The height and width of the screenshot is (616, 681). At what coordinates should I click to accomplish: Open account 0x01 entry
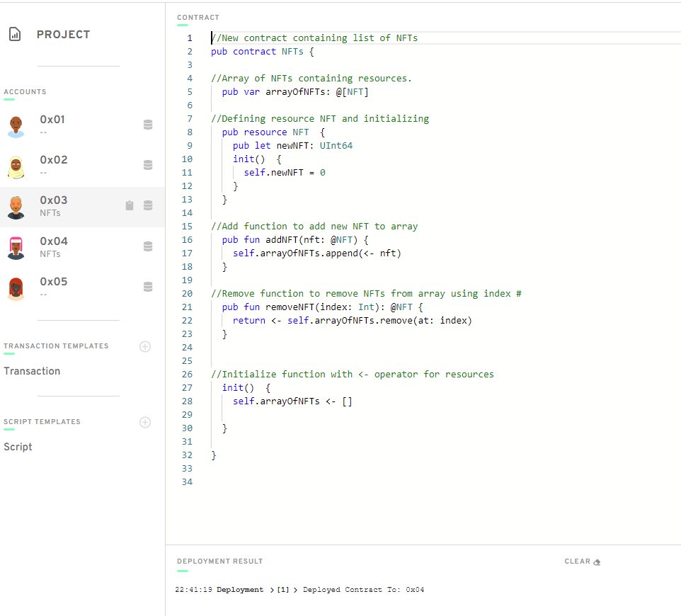(x=83, y=125)
